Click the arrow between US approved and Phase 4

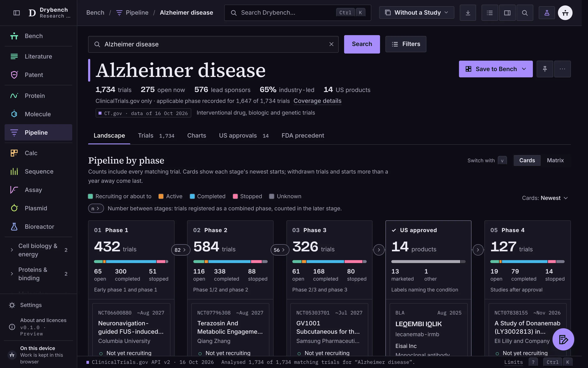(x=478, y=250)
